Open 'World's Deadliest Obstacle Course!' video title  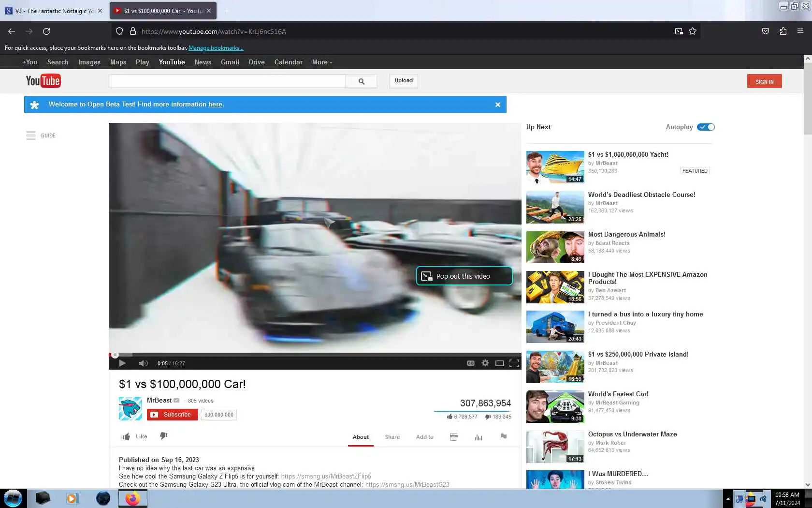pyautogui.click(x=641, y=194)
